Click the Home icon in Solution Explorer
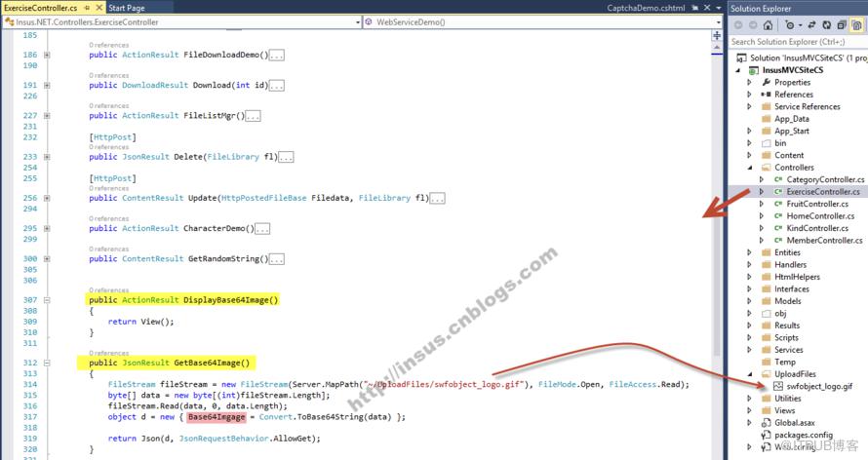This screenshot has width=868, height=460. 768,25
